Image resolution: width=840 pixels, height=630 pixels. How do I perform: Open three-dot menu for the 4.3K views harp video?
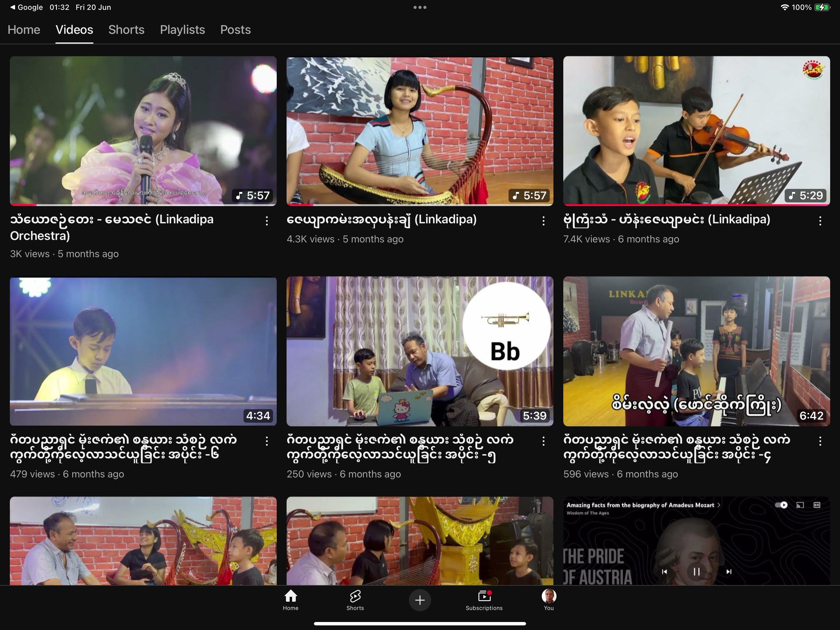[x=543, y=221]
